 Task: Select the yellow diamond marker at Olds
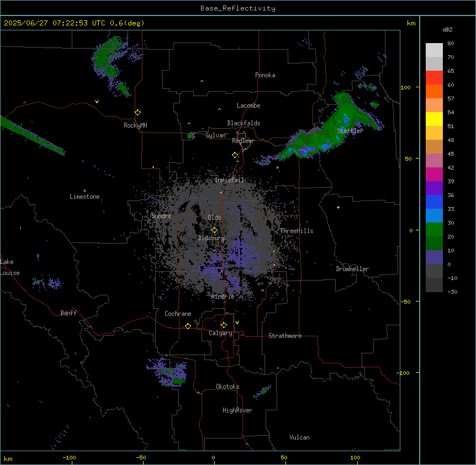214,230
